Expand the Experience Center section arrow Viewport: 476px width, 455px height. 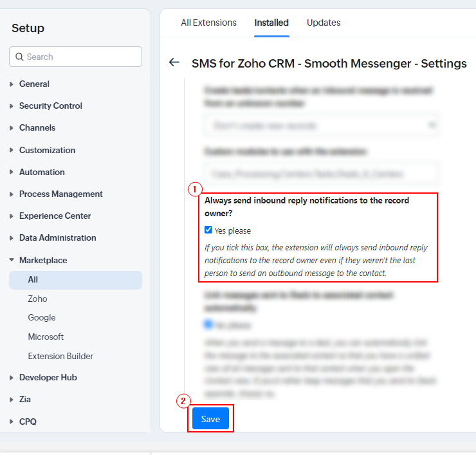[x=11, y=216]
